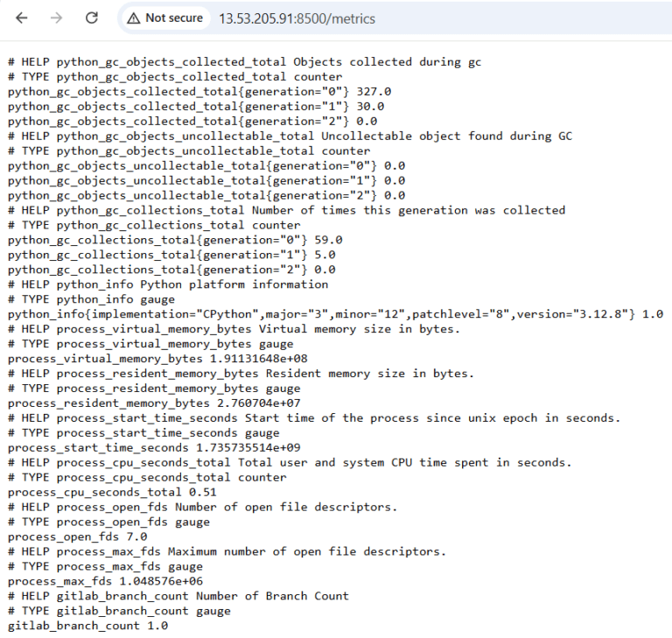The image size is (672, 638).
Task: Click the HELP gitlab_branch_count comment line
Action: (x=178, y=596)
